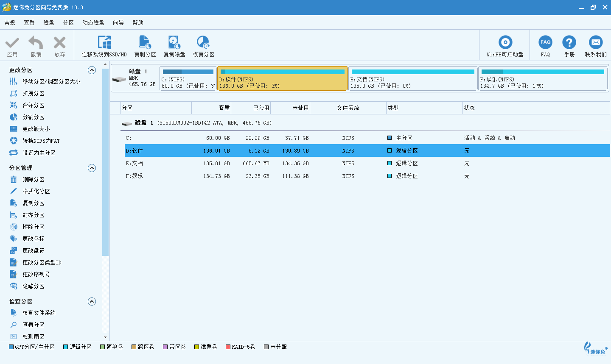Image resolution: width=611 pixels, height=364 pixels.
Task: Click the sidebar scroll down arrow
Action: point(106,337)
